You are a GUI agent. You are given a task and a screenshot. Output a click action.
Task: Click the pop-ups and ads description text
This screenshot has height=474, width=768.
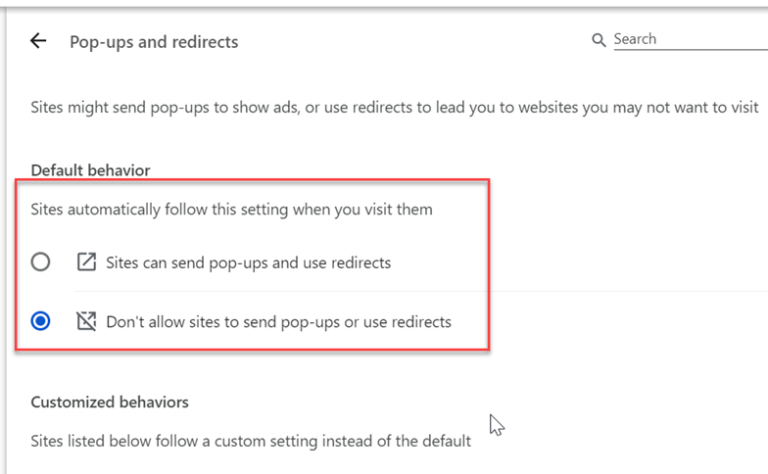coord(394,107)
